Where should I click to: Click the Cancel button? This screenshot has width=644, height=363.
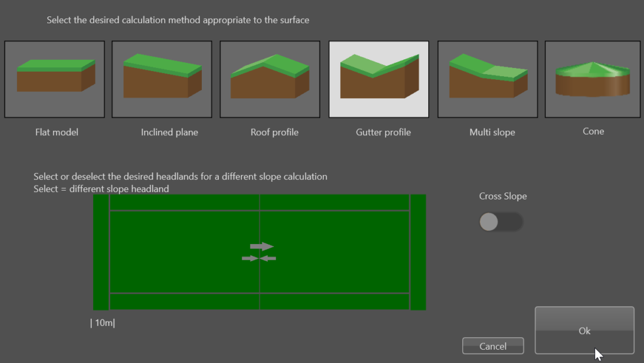tap(493, 346)
